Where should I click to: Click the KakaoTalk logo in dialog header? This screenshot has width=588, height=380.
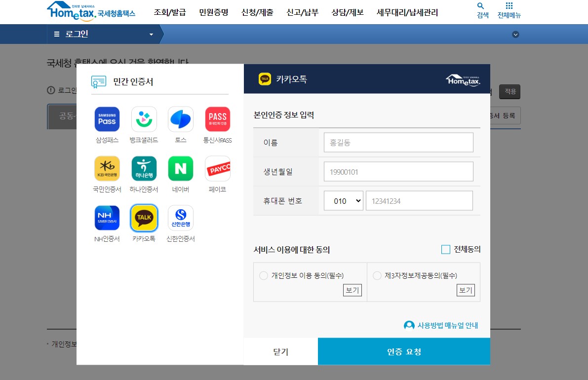(x=265, y=78)
